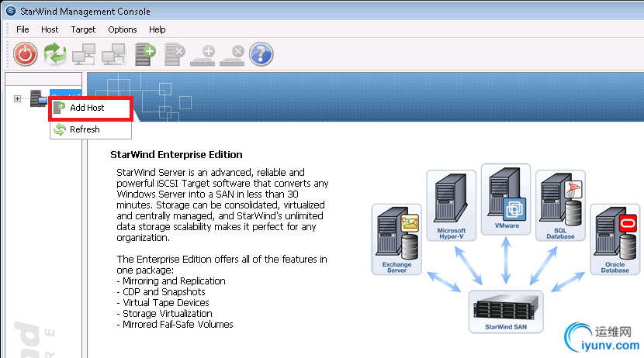Click the Microsoft Hyper-V diagram image
644x358 pixels.
(452, 205)
